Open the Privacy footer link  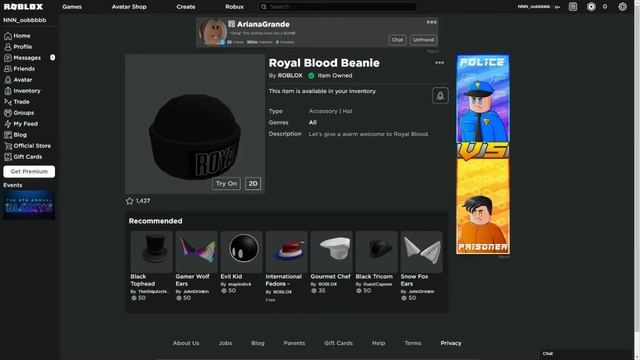click(x=451, y=343)
